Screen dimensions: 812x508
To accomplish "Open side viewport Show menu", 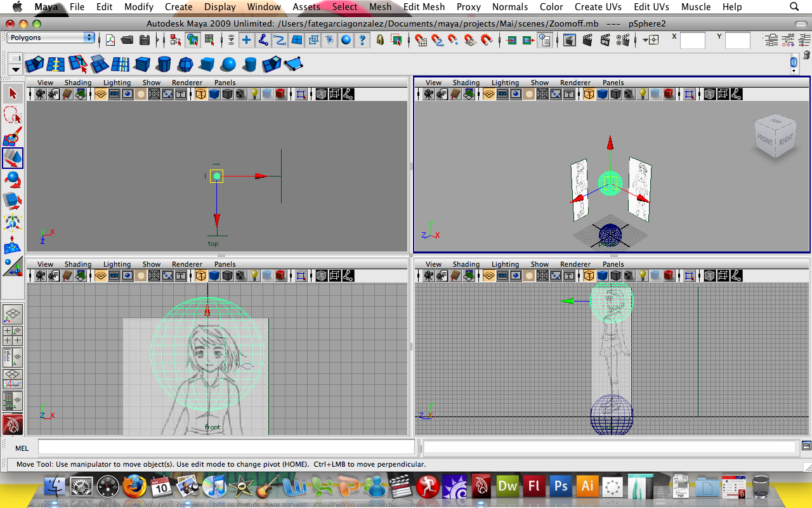I will [540, 264].
